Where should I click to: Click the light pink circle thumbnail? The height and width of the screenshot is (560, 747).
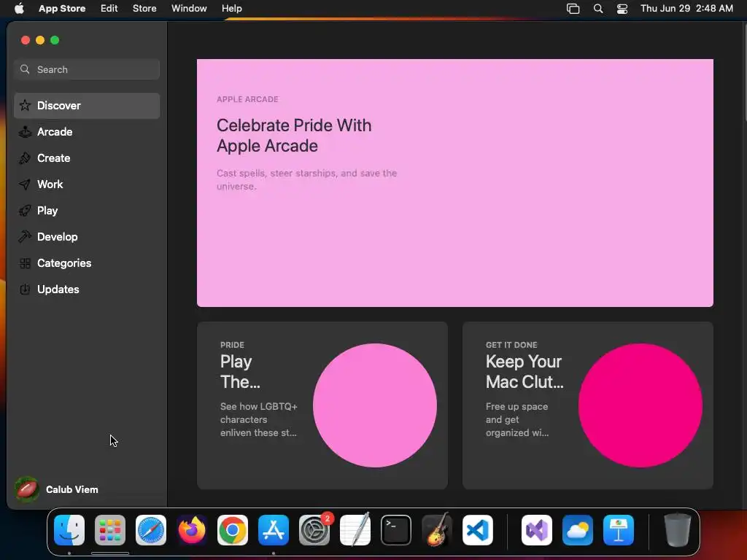coord(375,405)
